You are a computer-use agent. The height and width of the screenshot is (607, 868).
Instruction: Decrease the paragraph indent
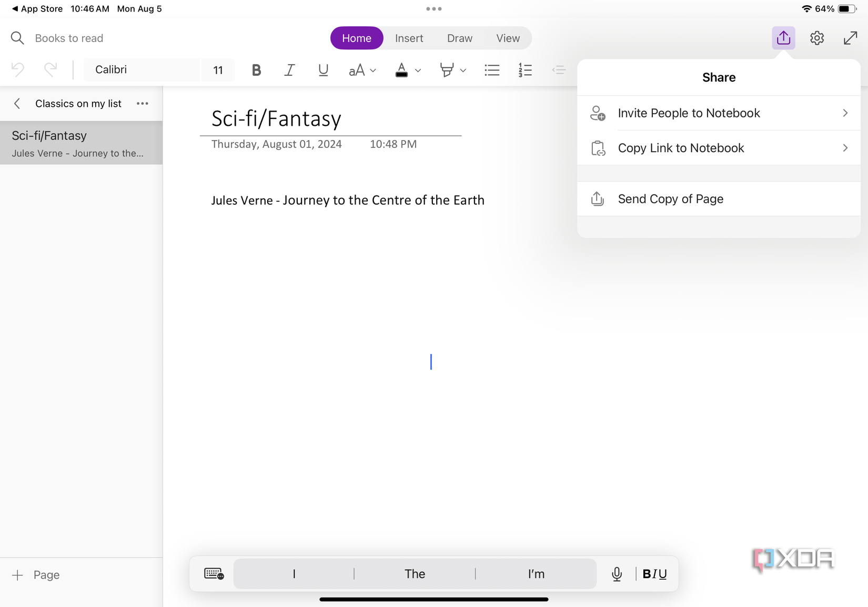[x=559, y=70]
